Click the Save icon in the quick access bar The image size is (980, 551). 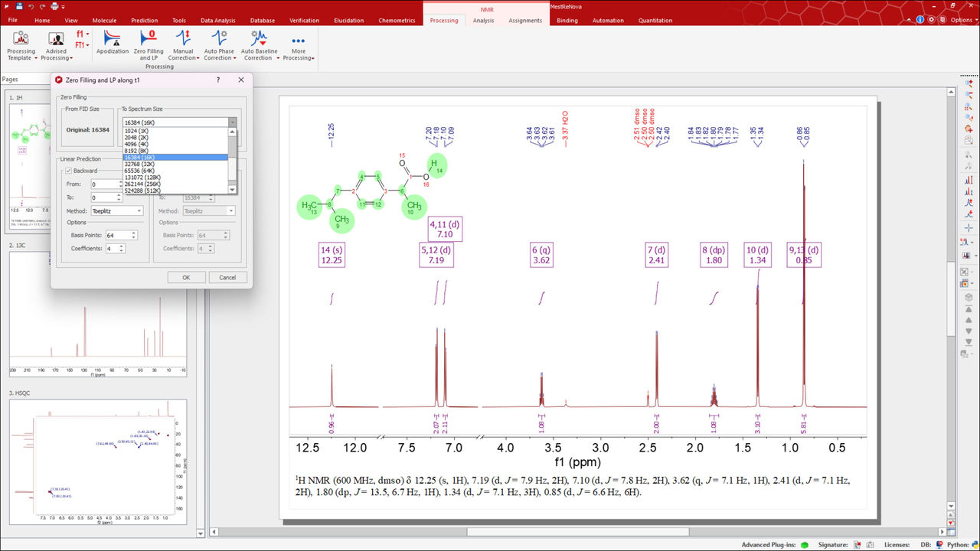pyautogui.click(x=19, y=6)
